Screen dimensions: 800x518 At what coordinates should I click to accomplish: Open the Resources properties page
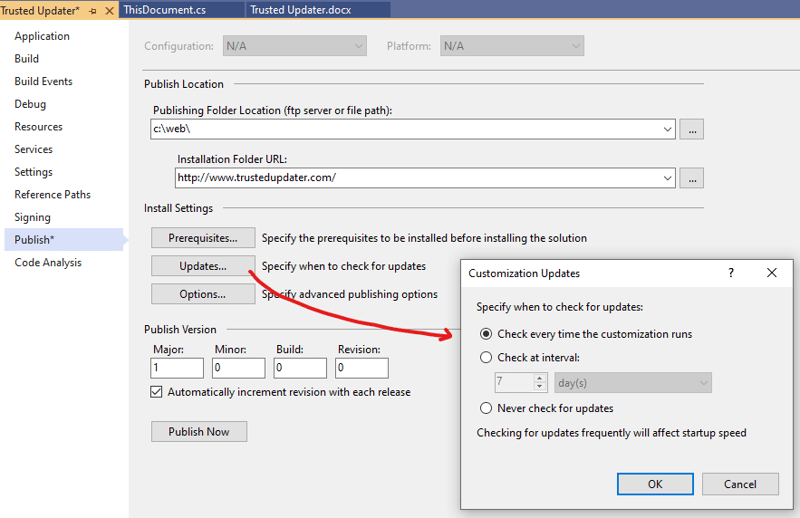click(x=38, y=127)
